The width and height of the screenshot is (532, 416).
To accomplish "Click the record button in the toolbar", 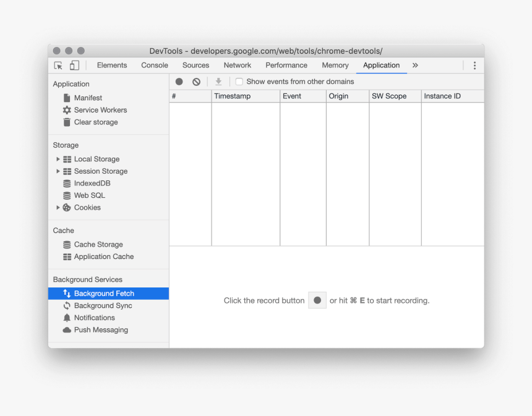I will pyautogui.click(x=179, y=81).
